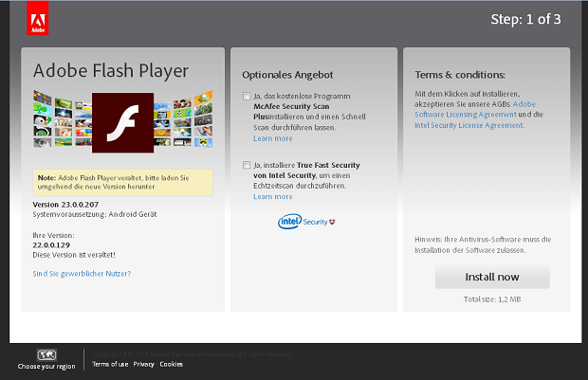Open Learn more under the Intel Security offer
588x380 pixels.
(x=273, y=196)
